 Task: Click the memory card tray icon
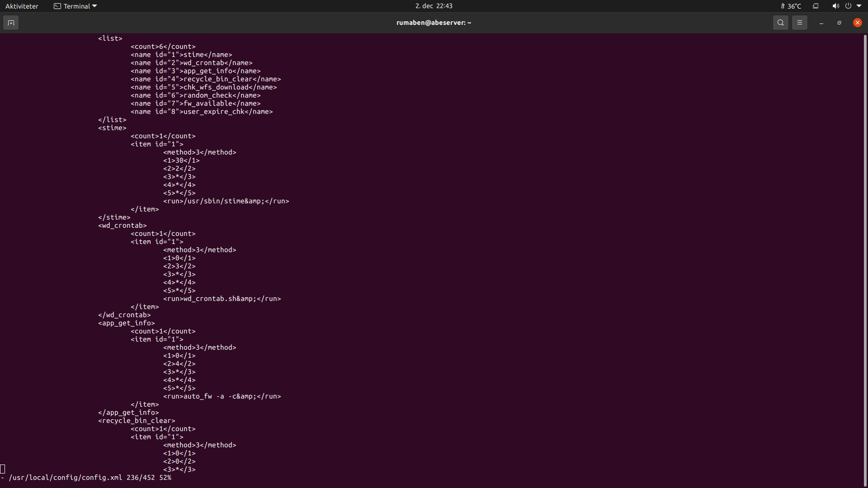pyautogui.click(x=816, y=6)
